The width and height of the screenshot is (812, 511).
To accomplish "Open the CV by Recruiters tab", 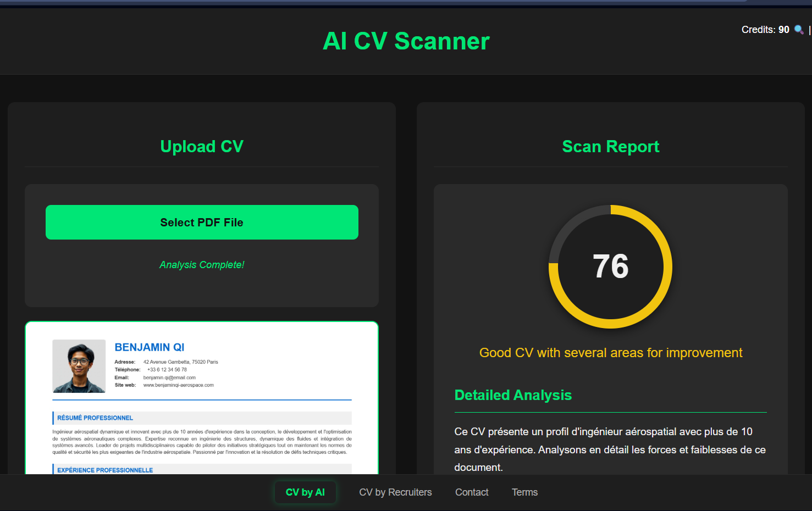I will 395,492.
